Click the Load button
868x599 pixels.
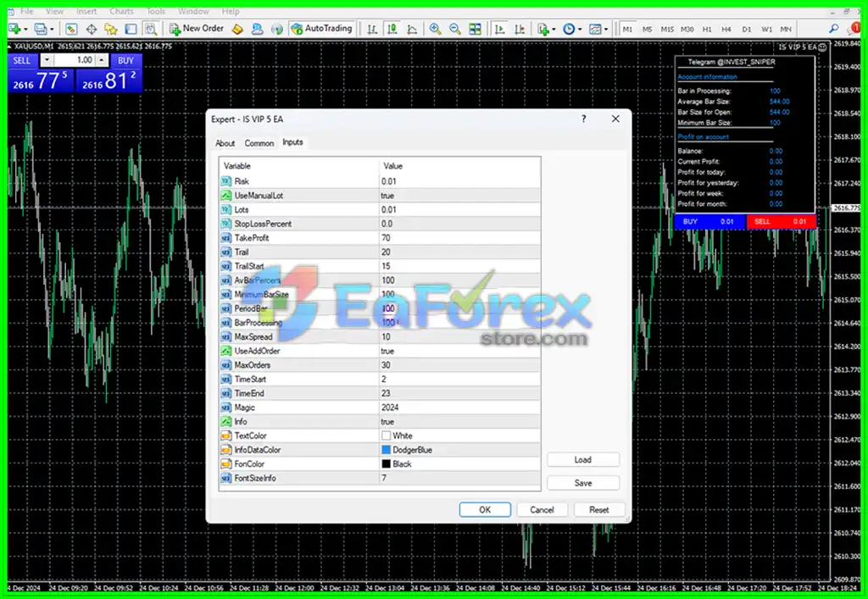click(583, 459)
